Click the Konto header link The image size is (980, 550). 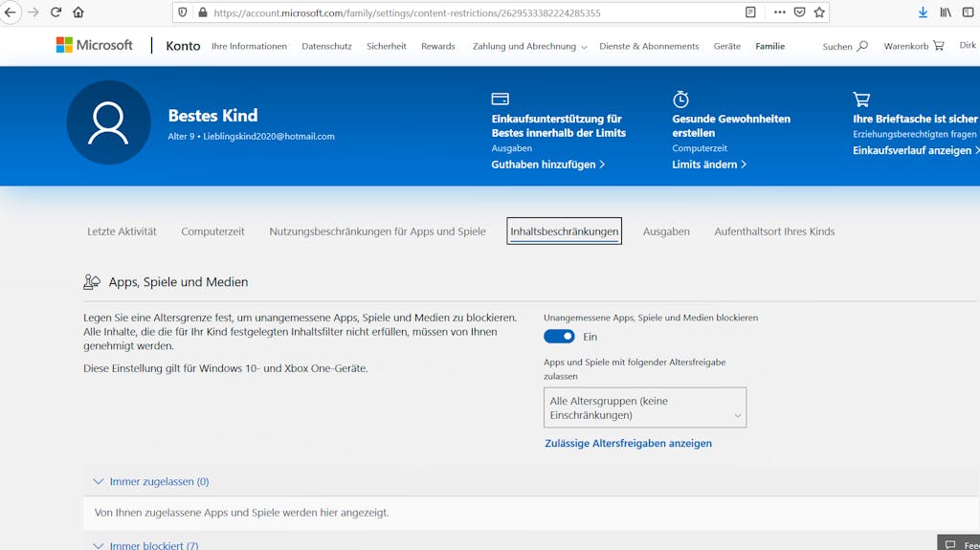click(x=183, y=46)
